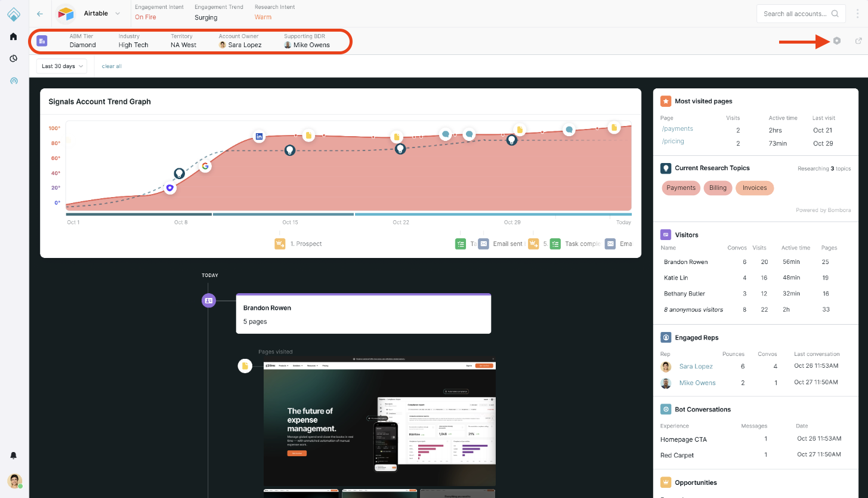Click the dark teal stage bar segment
The height and width of the screenshot is (498, 868).
pos(138,214)
